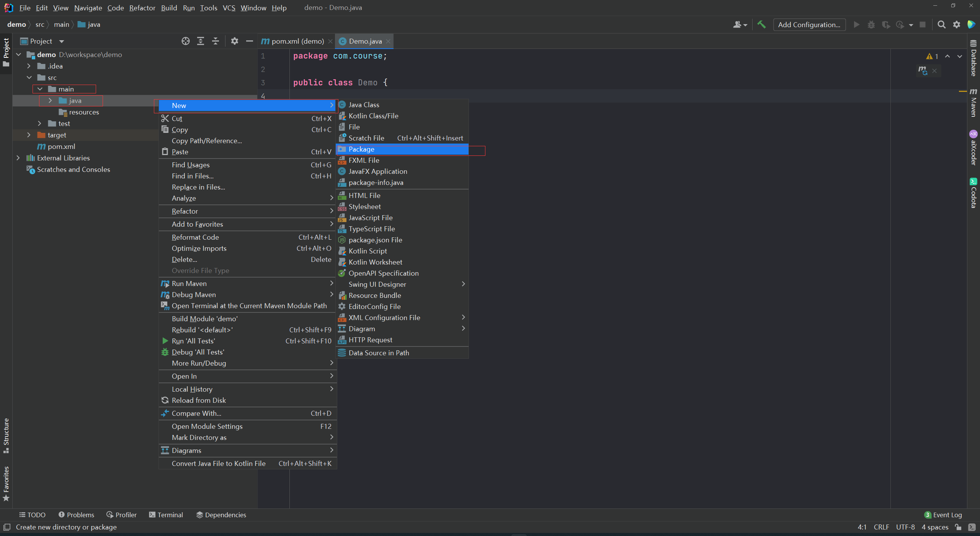980x536 pixels.
Task: Expand the target folder in tree
Action: pyautogui.click(x=29, y=135)
